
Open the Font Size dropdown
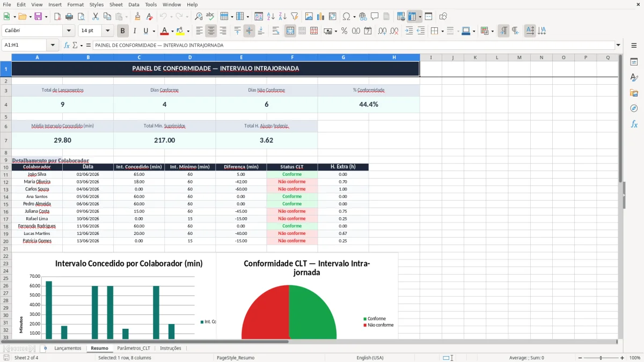[x=107, y=31]
